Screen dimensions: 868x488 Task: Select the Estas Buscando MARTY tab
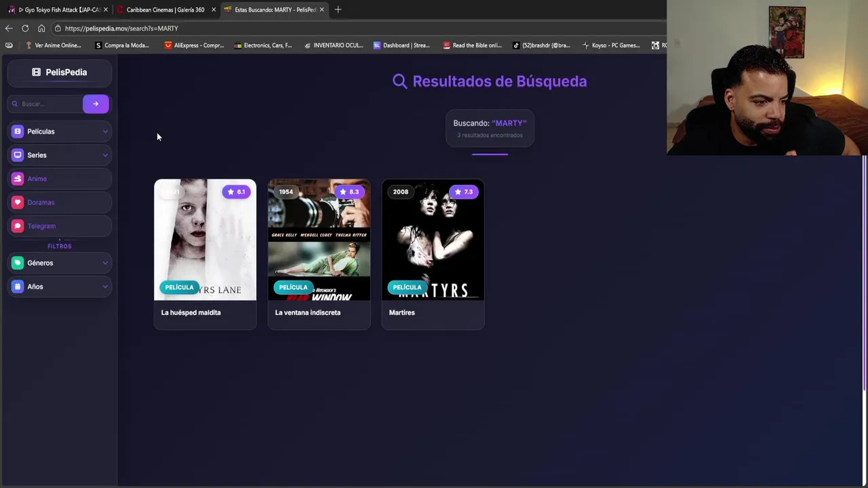click(x=275, y=9)
